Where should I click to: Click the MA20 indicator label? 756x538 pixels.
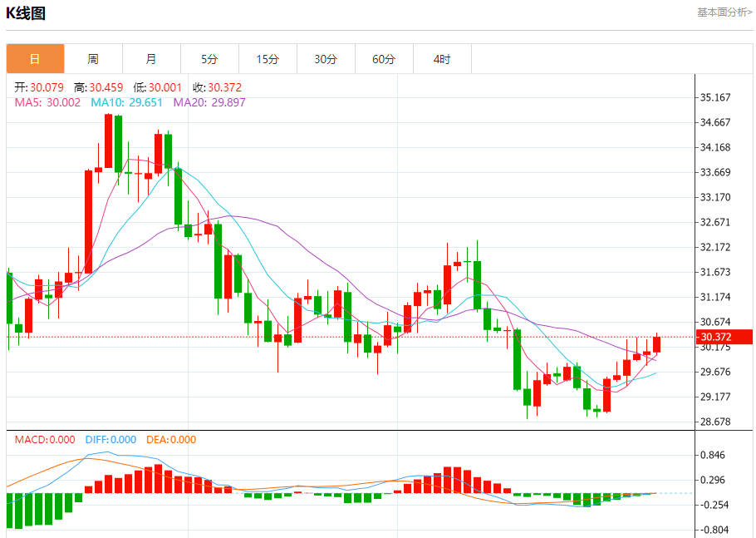(209, 102)
